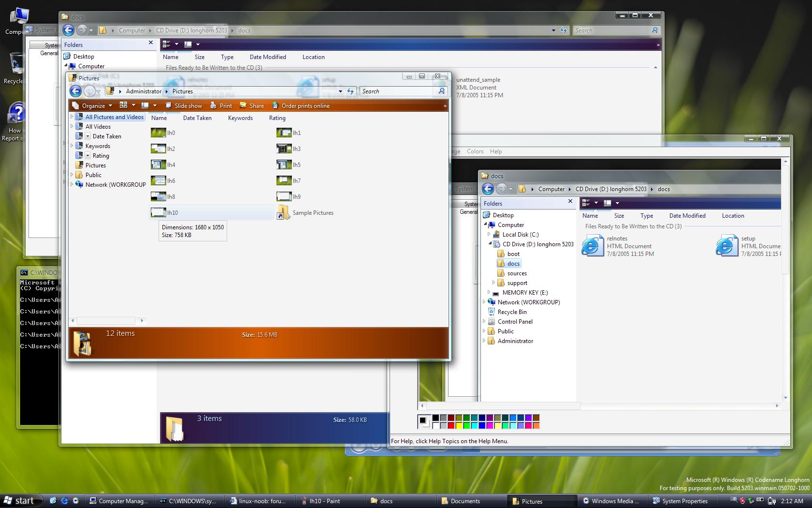Open the Help menu in Paint
This screenshot has height=508, width=812.
click(x=496, y=151)
